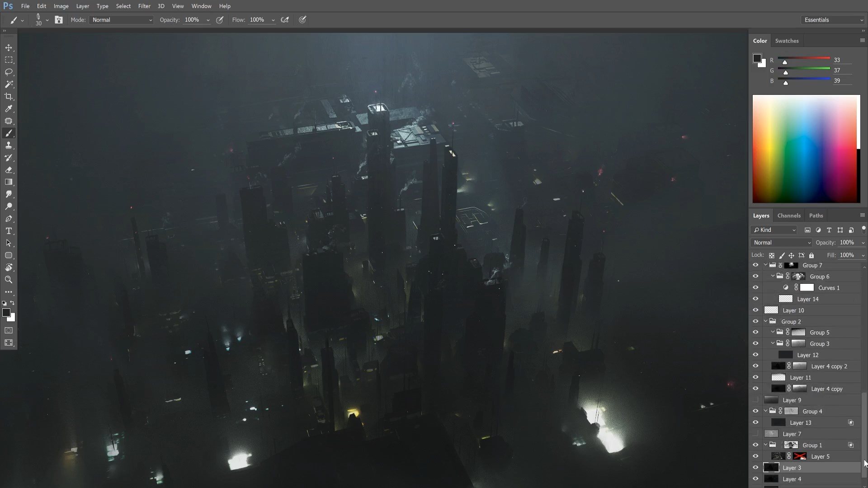The width and height of the screenshot is (868, 488).
Task: Open the Essentials workspace dropdown
Action: pyautogui.click(x=833, y=20)
